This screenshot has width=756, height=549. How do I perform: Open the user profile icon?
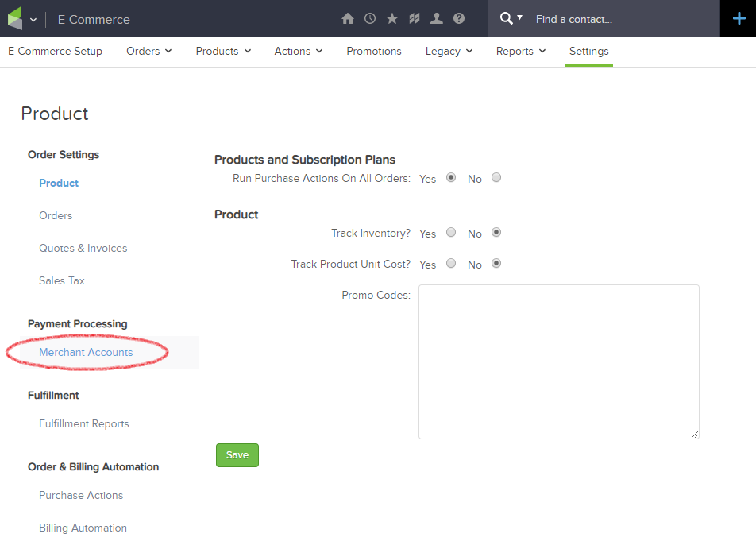tap(437, 19)
